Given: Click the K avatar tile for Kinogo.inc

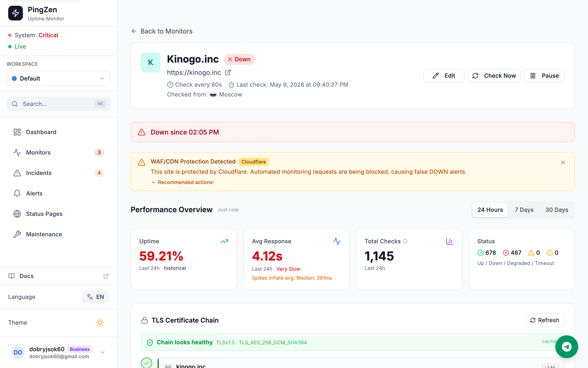Looking at the screenshot, I should (x=151, y=63).
